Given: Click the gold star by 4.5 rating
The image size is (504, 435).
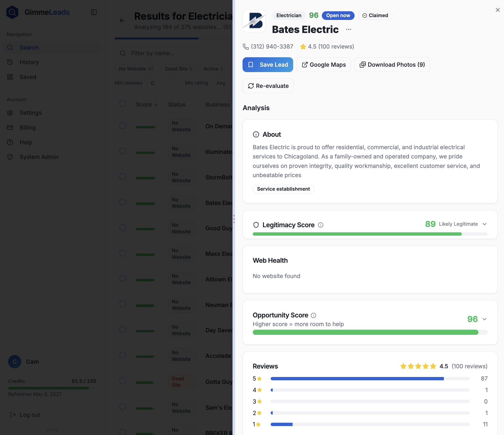Looking at the screenshot, I should click(303, 47).
